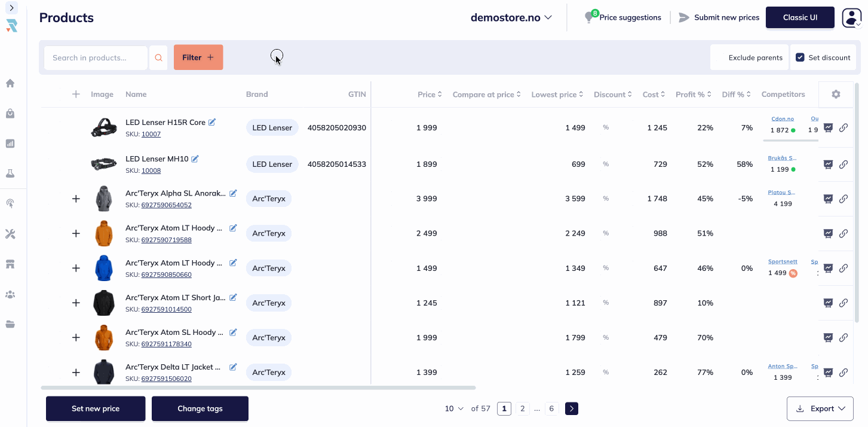The height and width of the screenshot is (427, 868).
Task: Expand variants of Arc'Teryx Delta LT Jacket
Action: (x=76, y=372)
